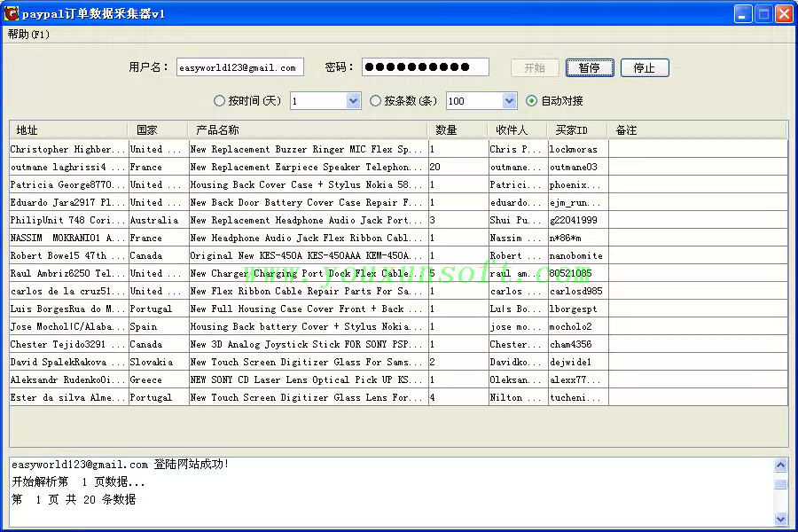Open the 帮助(F1) menu
798x532 pixels.
click(x=28, y=34)
